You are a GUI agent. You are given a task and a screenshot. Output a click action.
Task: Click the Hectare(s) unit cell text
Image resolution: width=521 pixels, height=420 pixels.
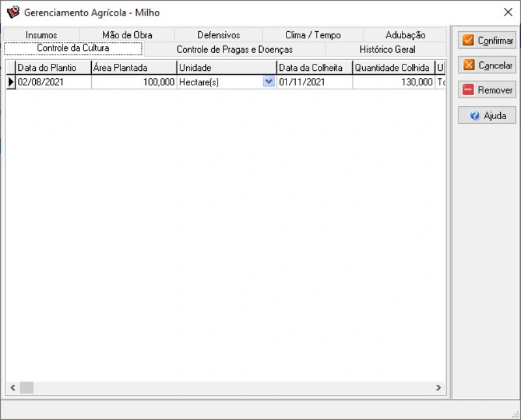click(x=199, y=82)
